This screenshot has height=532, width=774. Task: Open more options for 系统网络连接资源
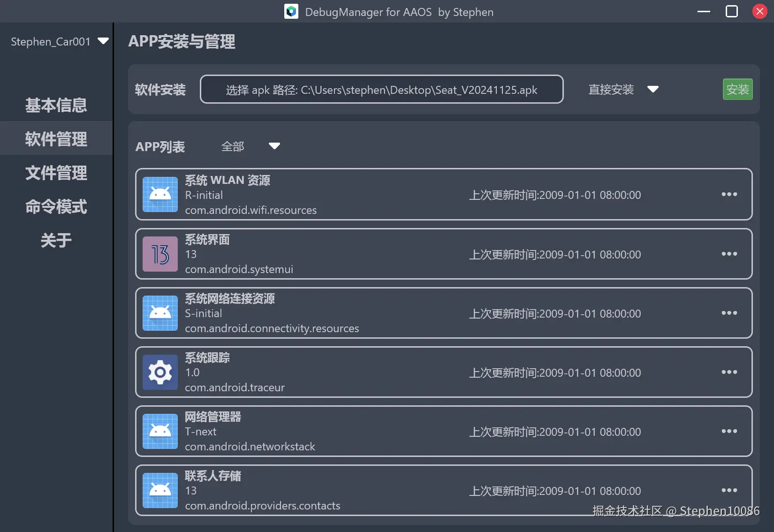pyautogui.click(x=729, y=313)
